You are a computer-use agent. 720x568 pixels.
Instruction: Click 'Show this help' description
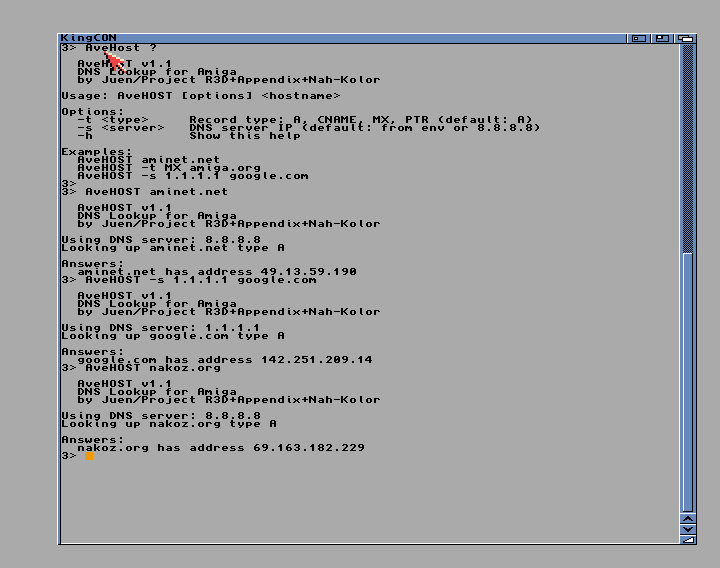[x=245, y=136]
